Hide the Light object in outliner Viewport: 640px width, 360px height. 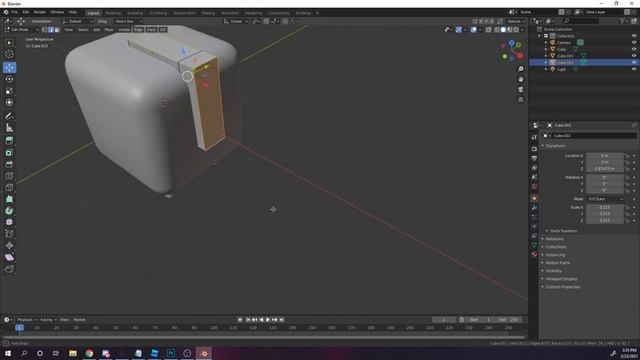point(634,69)
